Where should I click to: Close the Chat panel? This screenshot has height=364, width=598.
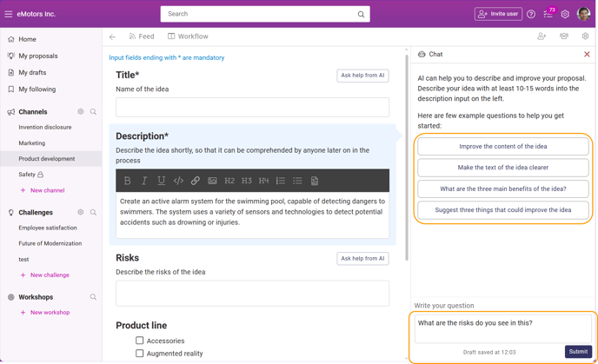coord(587,54)
